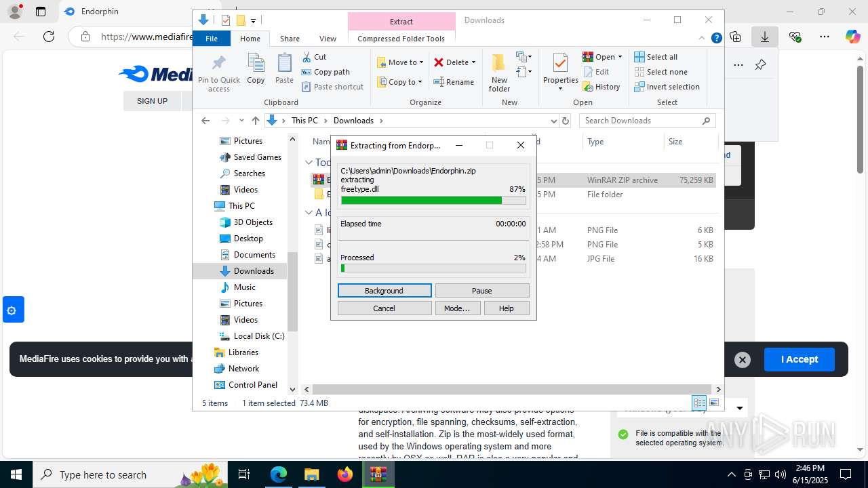Switch to the Share ribbon tab
This screenshot has height=488, width=868.
pyautogui.click(x=290, y=39)
